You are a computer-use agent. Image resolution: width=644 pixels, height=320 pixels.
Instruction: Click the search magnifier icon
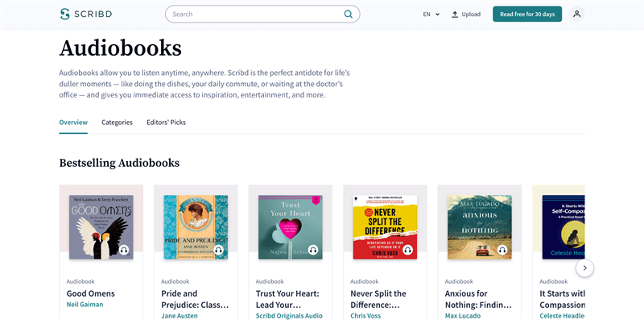pyautogui.click(x=349, y=14)
